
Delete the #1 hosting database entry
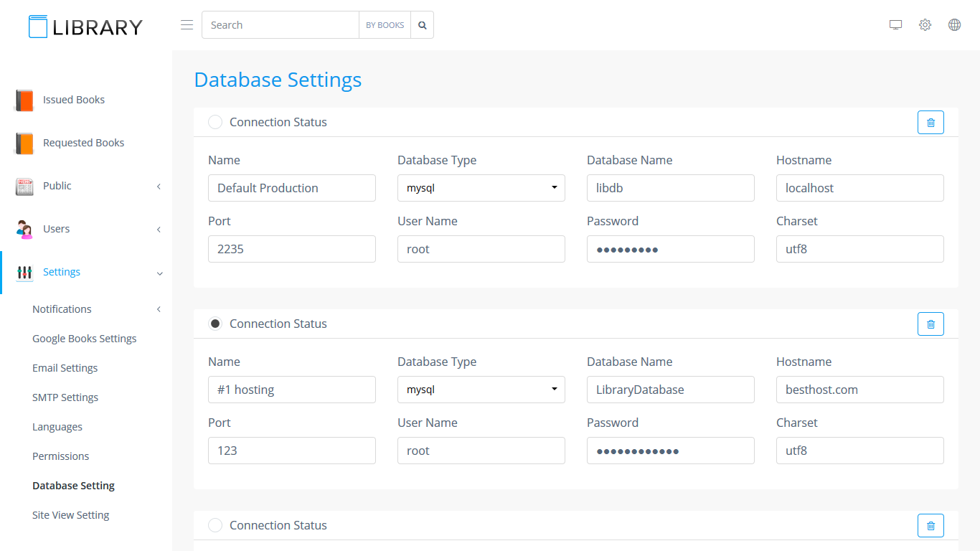pos(930,324)
